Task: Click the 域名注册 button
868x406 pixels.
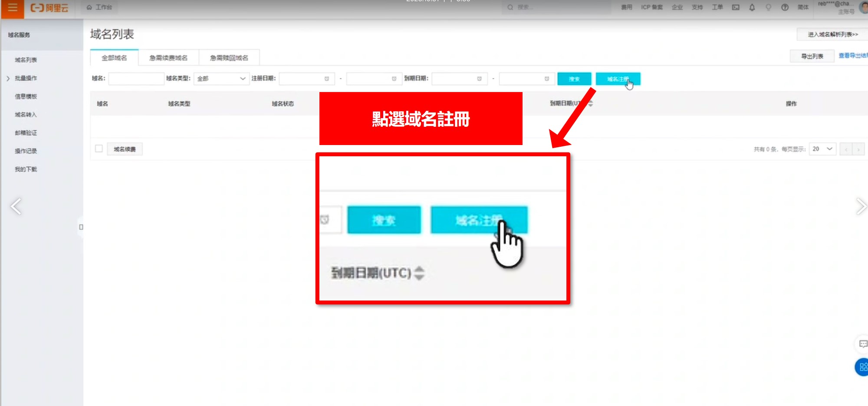Action: coord(618,79)
